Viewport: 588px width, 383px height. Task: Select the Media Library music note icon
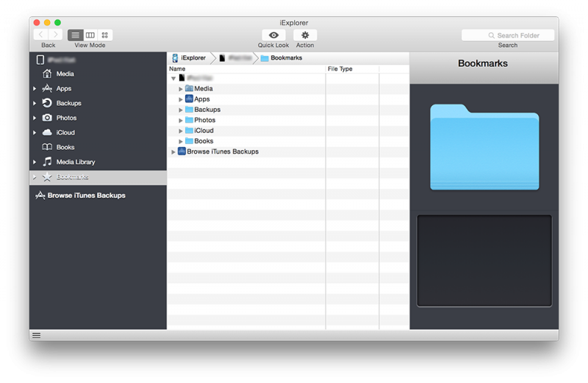(x=47, y=162)
